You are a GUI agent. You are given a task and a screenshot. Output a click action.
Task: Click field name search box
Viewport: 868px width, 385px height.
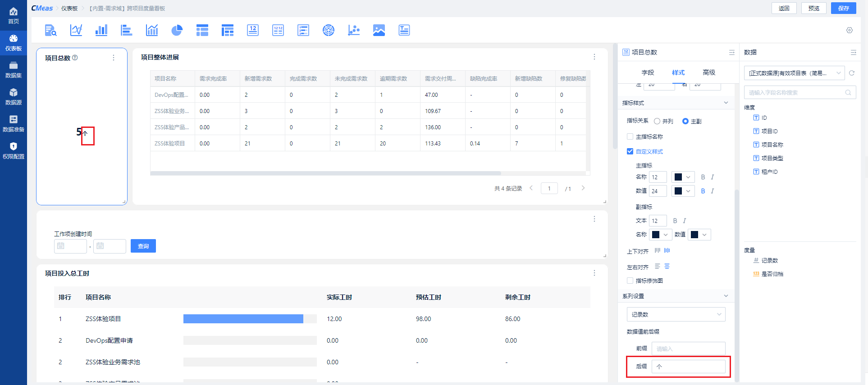pyautogui.click(x=800, y=92)
